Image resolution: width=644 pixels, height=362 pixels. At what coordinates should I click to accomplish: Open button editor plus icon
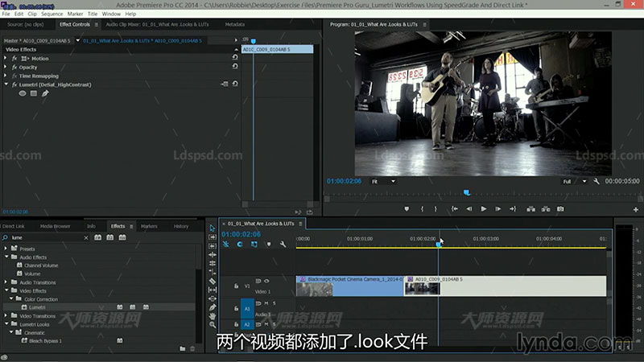(x=636, y=209)
